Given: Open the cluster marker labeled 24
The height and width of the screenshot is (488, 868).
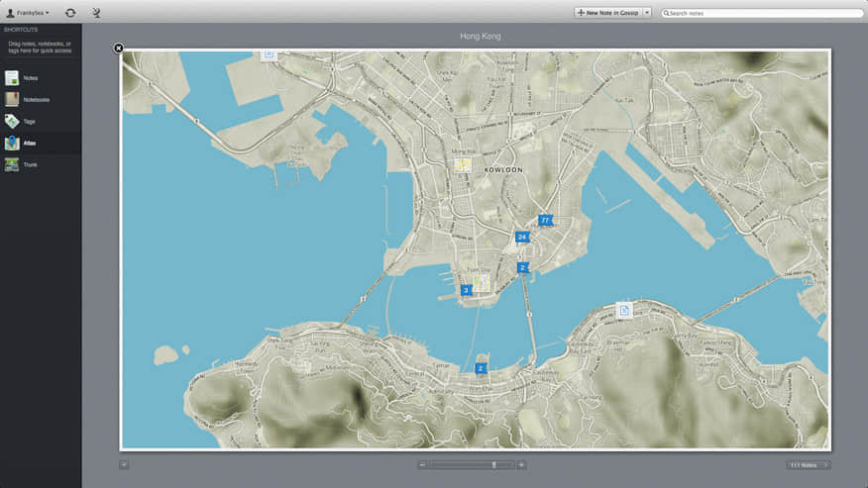Looking at the screenshot, I should pos(522,238).
